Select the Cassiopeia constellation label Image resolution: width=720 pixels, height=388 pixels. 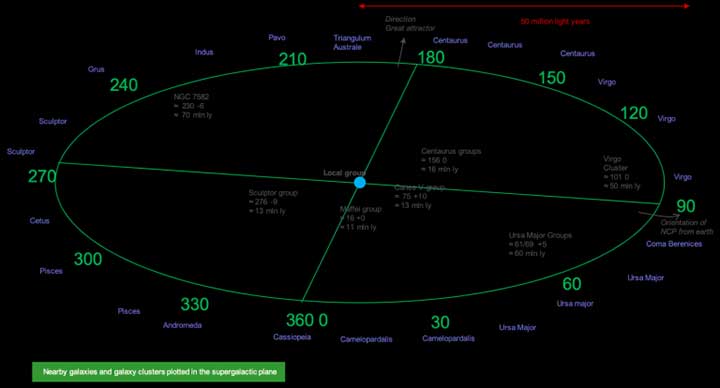[x=292, y=337]
